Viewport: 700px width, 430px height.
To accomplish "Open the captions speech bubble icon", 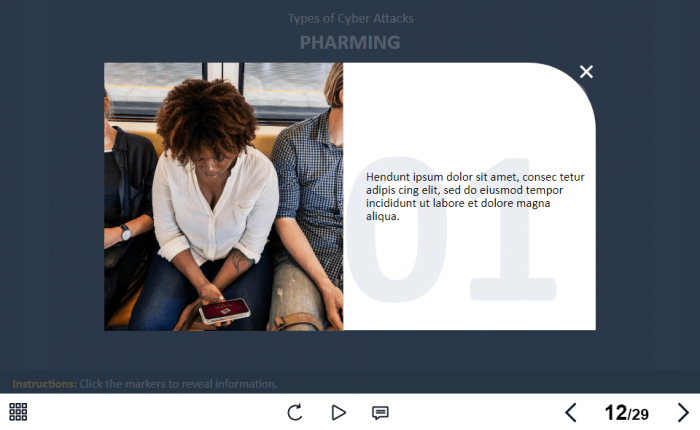I will [380, 413].
